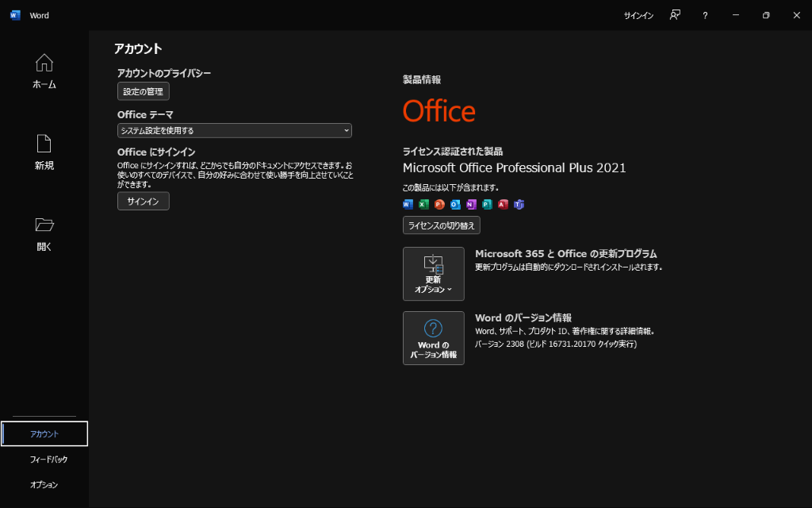
Task: Click the ライセンスの切り替え button
Action: point(441,225)
